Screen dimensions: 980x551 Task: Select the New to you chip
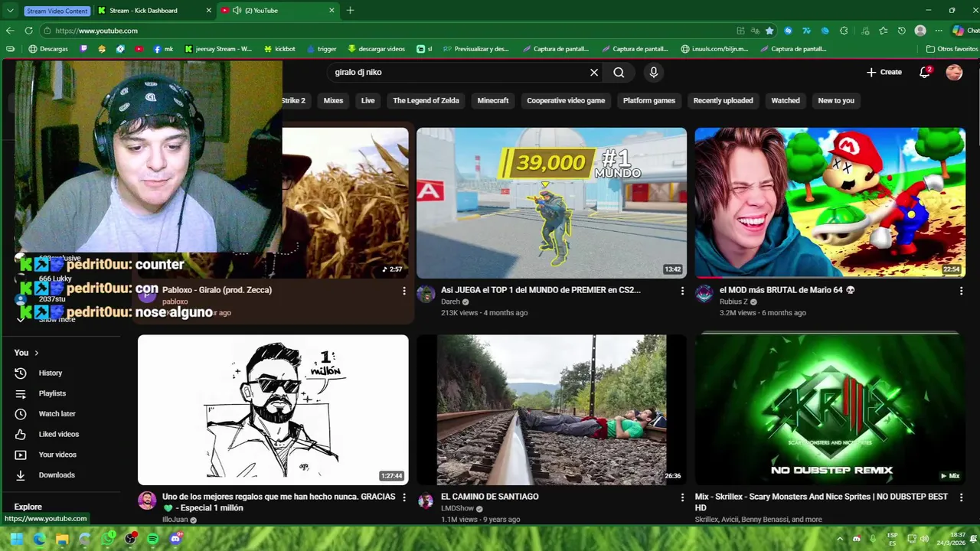[x=836, y=100]
